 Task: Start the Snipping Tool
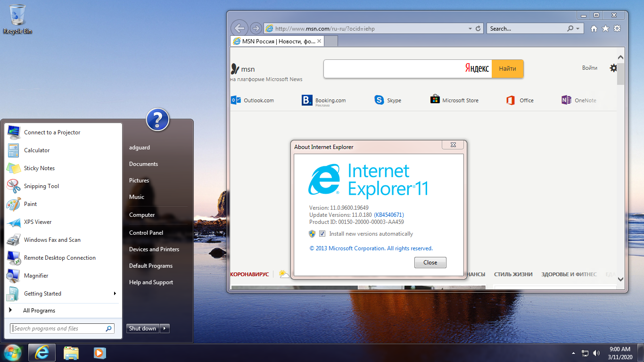click(63, 186)
